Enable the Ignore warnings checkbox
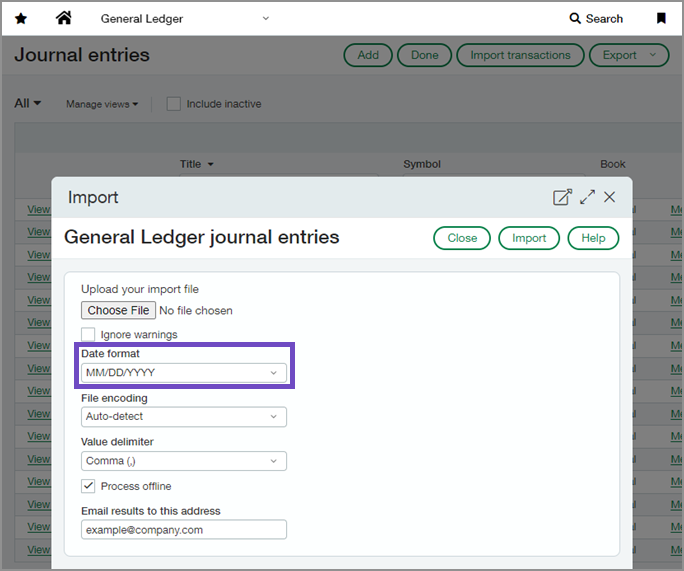Screen dimensions: 684x571 click(89, 334)
